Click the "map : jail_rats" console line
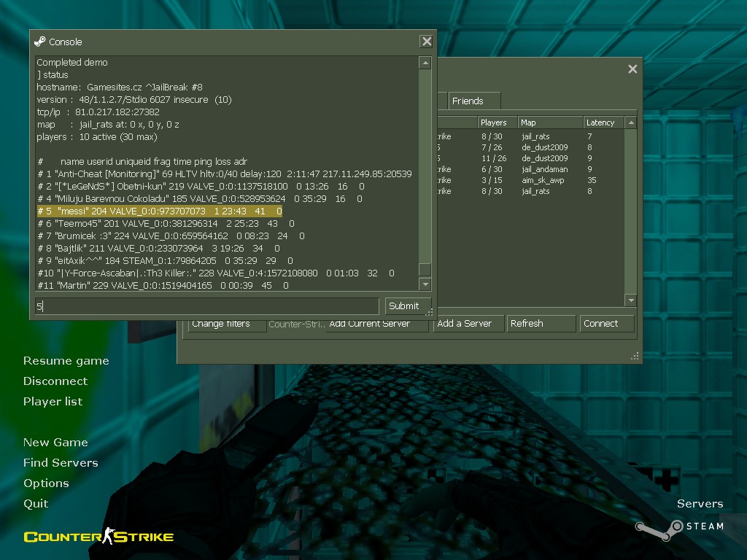This screenshot has height=560, width=747. click(x=108, y=124)
